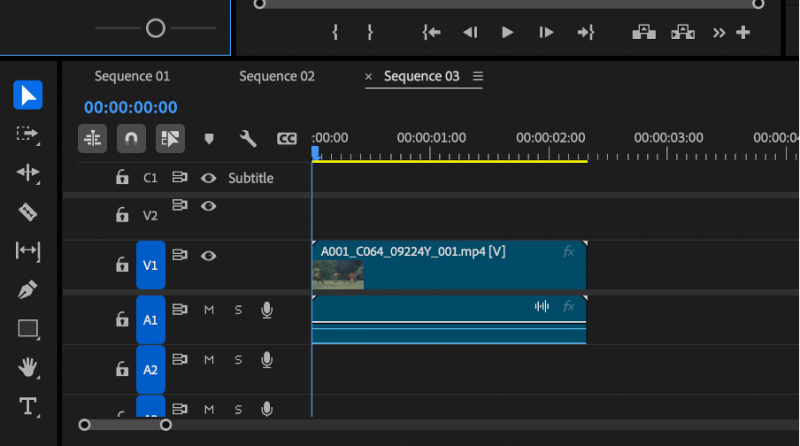Image resolution: width=800 pixels, height=446 pixels.
Task: Toggle sync lock on A2 track
Action: click(x=180, y=359)
